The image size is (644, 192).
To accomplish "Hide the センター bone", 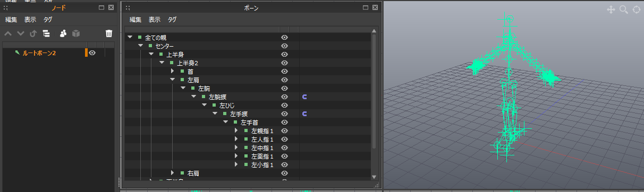I will point(284,46).
